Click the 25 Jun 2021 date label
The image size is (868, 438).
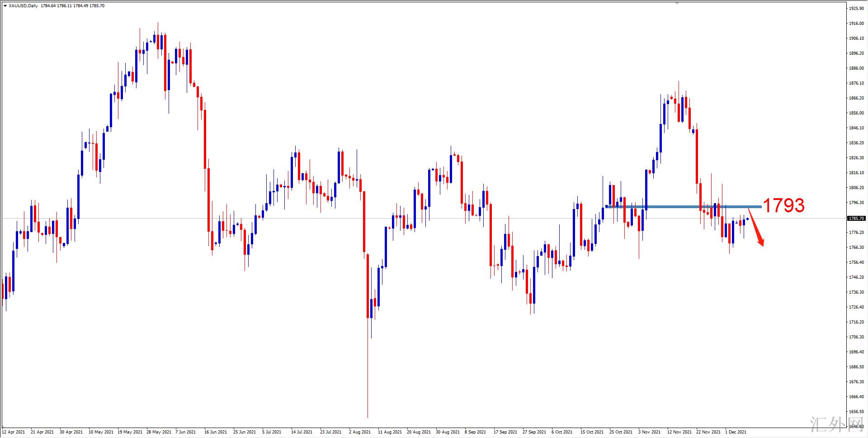pyautogui.click(x=245, y=432)
